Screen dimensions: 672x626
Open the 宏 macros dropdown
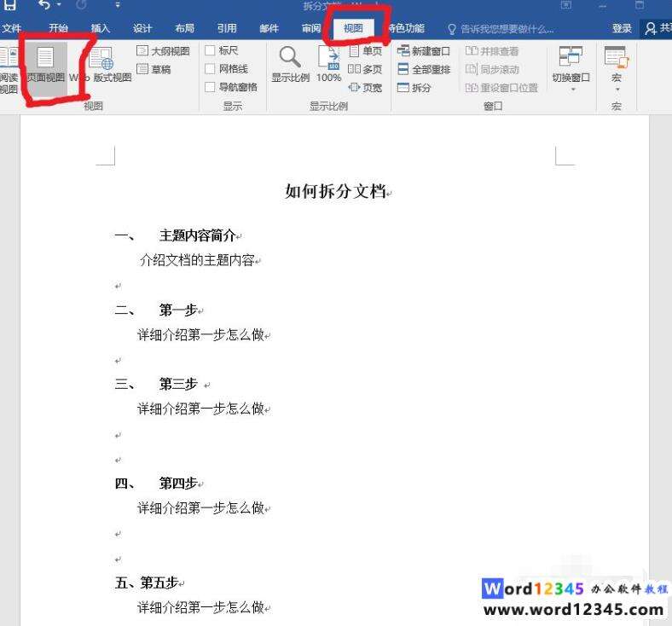click(617, 67)
